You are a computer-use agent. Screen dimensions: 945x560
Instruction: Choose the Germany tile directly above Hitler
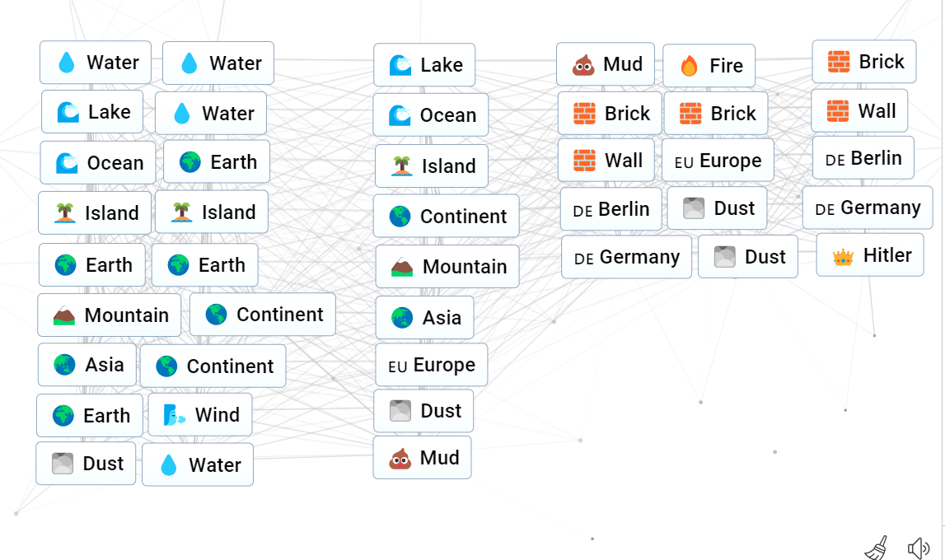[868, 208]
